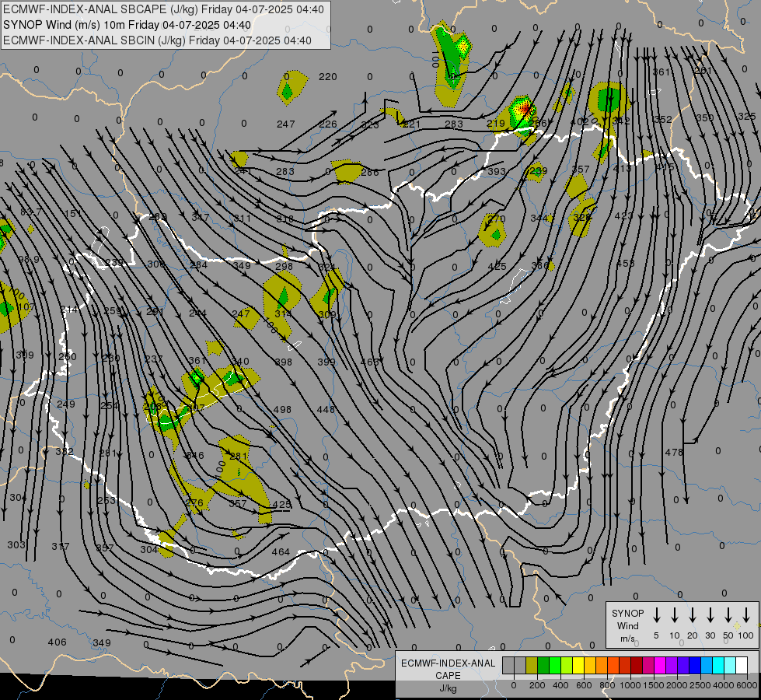Click the map value 478
The image size is (761, 700).
[x=674, y=452]
